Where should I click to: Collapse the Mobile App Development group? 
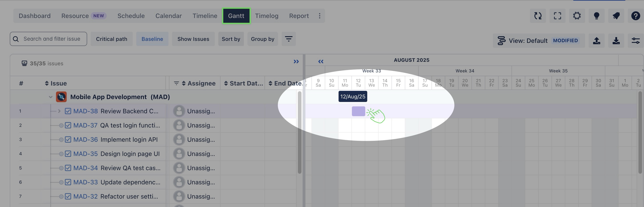click(x=50, y=97)
